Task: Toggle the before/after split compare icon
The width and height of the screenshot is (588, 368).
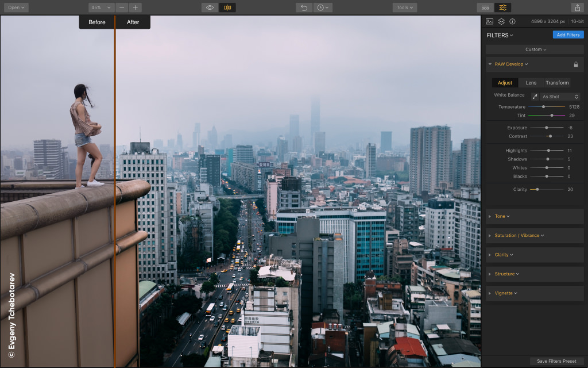Action: (x=227, y=7)
